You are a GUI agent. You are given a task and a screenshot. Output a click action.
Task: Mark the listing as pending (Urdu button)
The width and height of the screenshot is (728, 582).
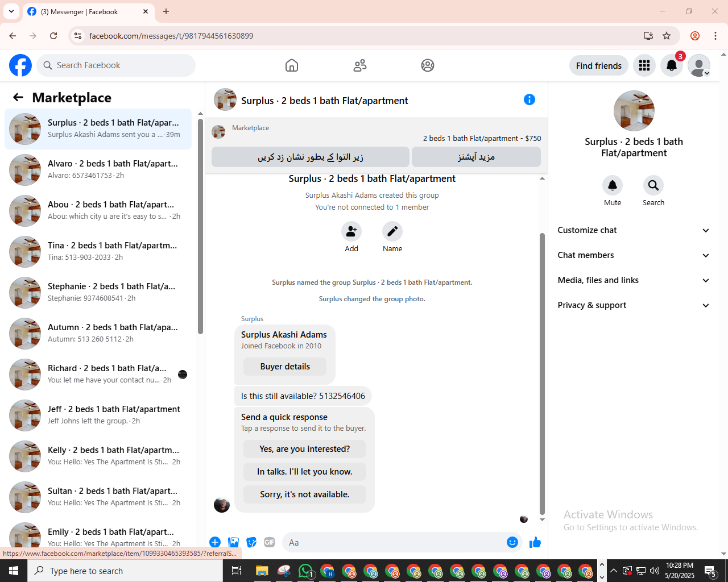pos(311,157)
